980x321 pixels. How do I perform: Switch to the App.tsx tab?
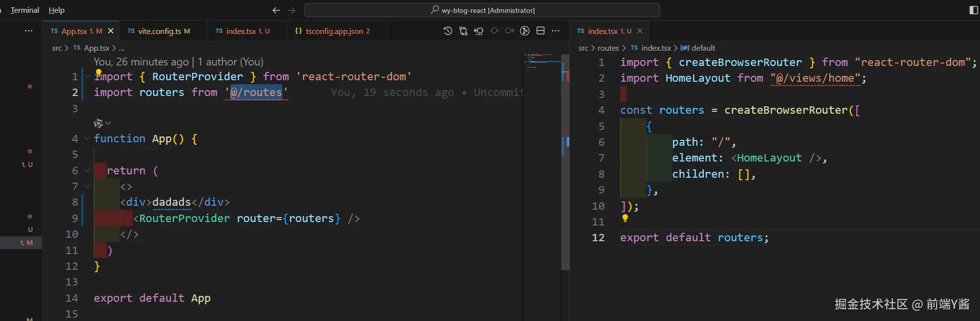(x=81, y=31)
